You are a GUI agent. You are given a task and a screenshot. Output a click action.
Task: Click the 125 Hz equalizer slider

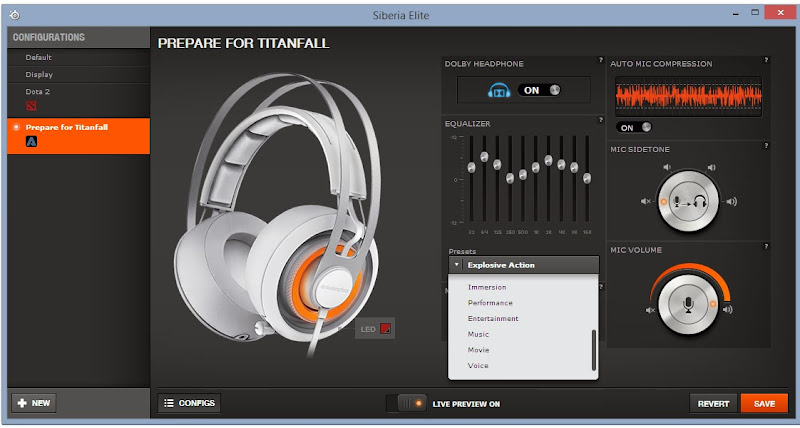(497, 164)
